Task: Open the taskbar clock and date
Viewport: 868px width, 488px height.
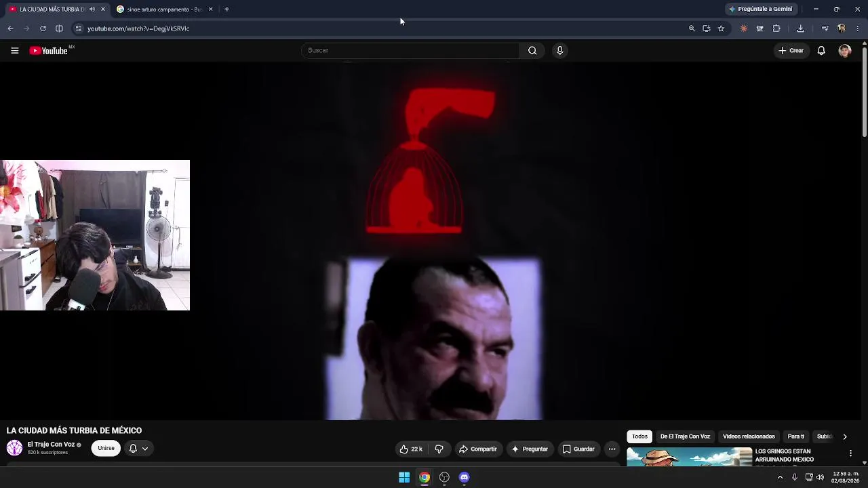Action: 846,477
